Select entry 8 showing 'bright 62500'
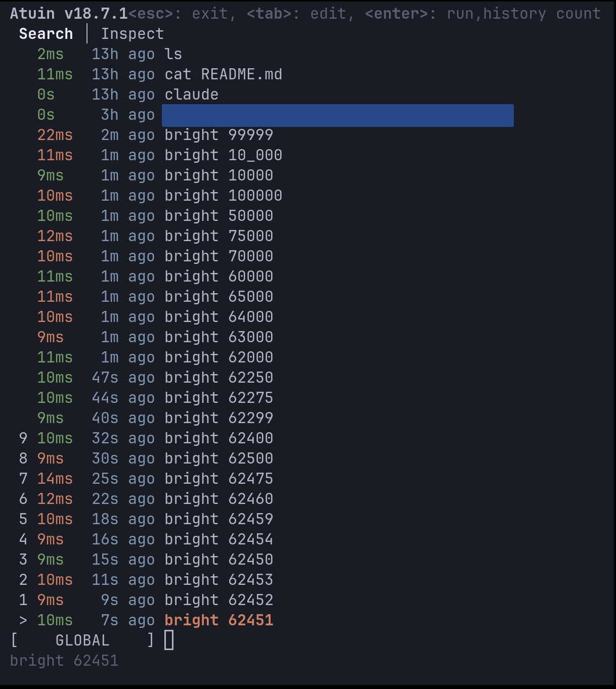616x689 pixels. pyautogui.click(x=218, y=458)
